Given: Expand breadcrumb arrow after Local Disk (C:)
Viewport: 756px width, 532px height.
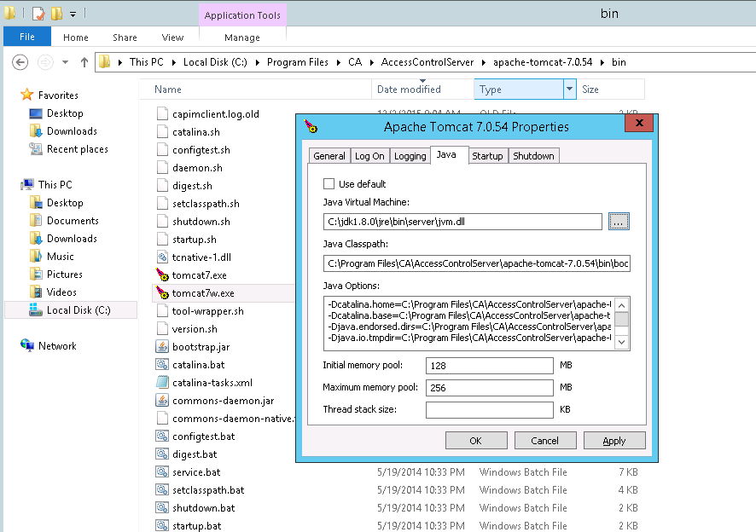Looking at the screenshot, I should [258, 62].
